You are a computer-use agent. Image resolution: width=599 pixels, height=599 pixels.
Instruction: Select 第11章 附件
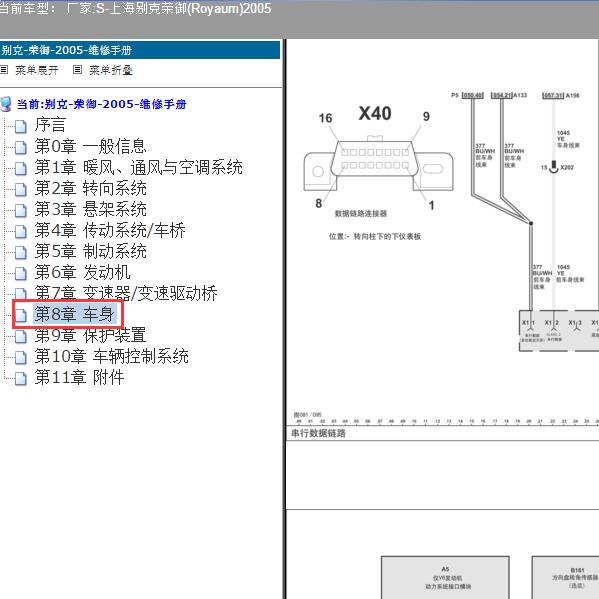pos(79,377)
